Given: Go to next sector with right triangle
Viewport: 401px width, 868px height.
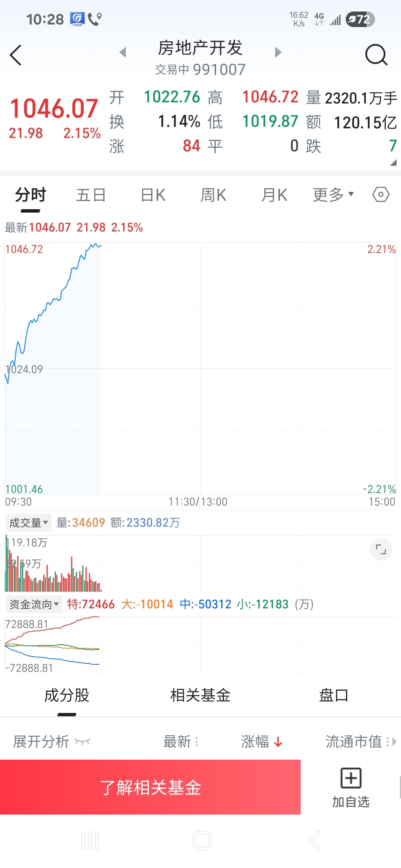Looking at the screenshot, I should pyautogui.click(x=278, y=52).
